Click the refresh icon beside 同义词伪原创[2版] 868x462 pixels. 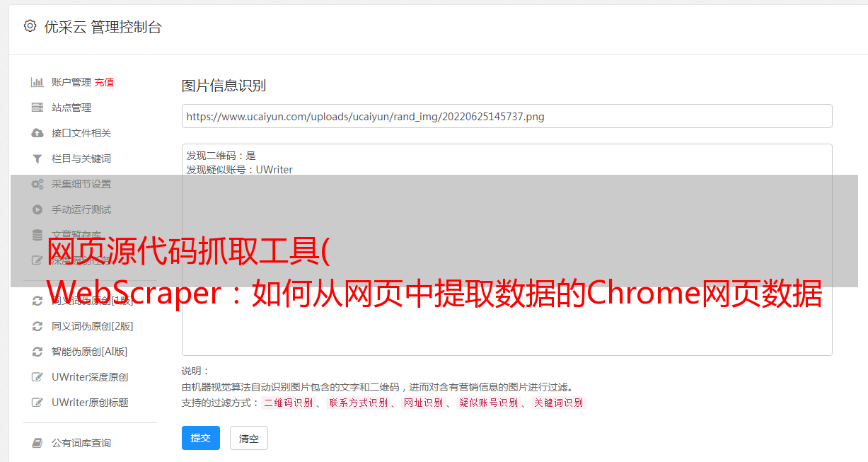37,326
